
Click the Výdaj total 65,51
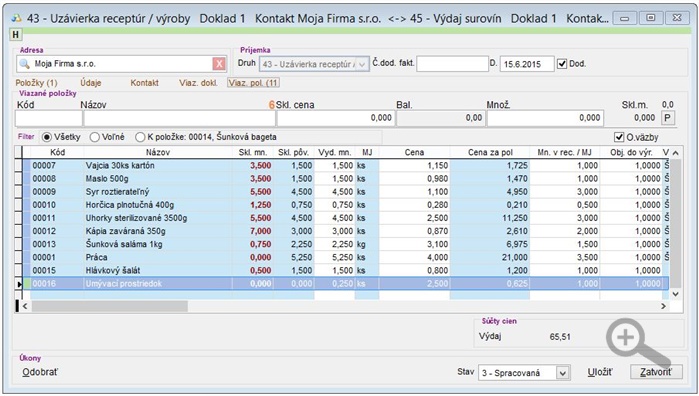(560, 337)
